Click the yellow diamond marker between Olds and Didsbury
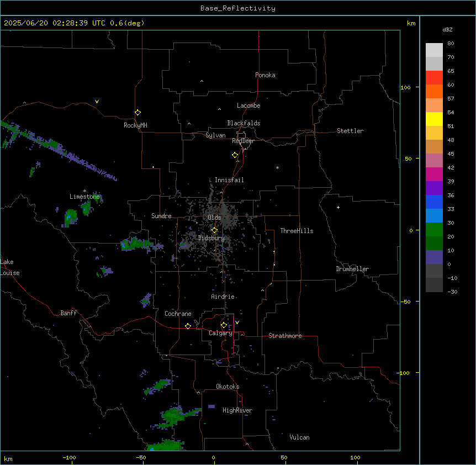This screenshot has width=476, height=465. pyautogui.click(x=214, y=230)
